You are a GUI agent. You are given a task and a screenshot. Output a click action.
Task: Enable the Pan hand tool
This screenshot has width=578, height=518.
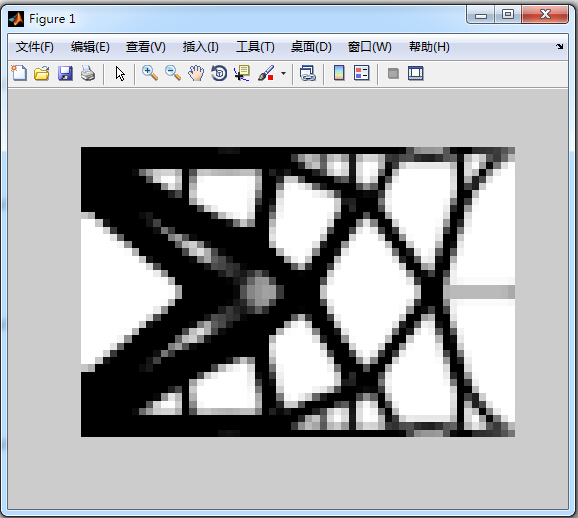click(x=196, y=73)
